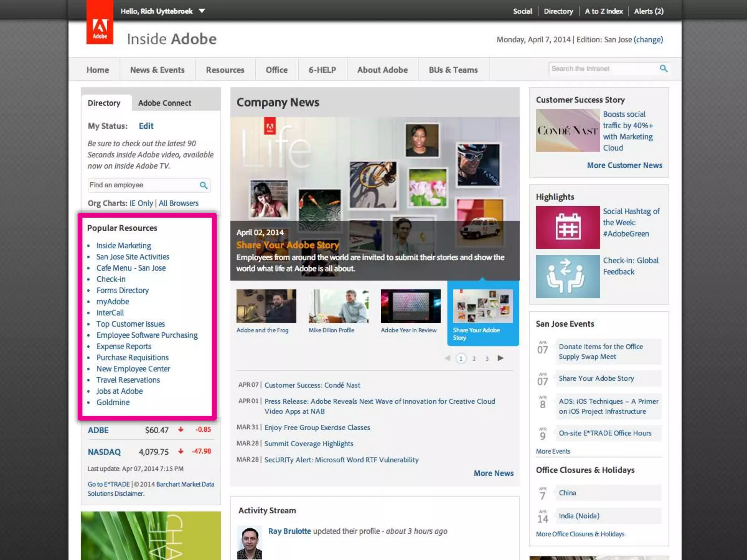Click the Adobe logo icon
The height and width of the screenshot is (560, 747).
[x=100, y=23]
